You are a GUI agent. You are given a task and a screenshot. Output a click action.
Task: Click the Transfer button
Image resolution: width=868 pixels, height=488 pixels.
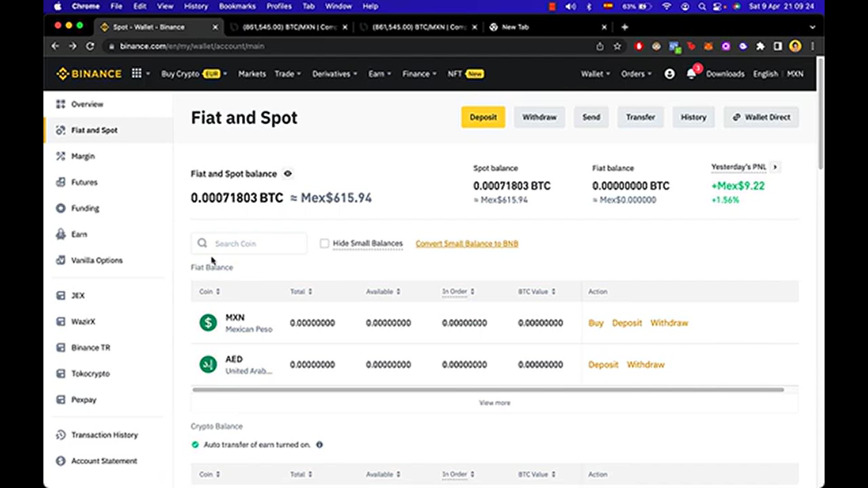click(x=641, y=117)
